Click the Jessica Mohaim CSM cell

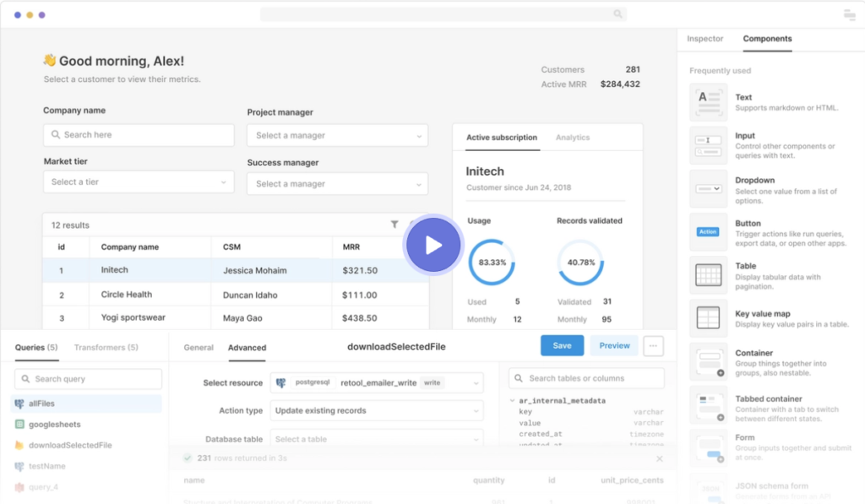pos(255,271)
